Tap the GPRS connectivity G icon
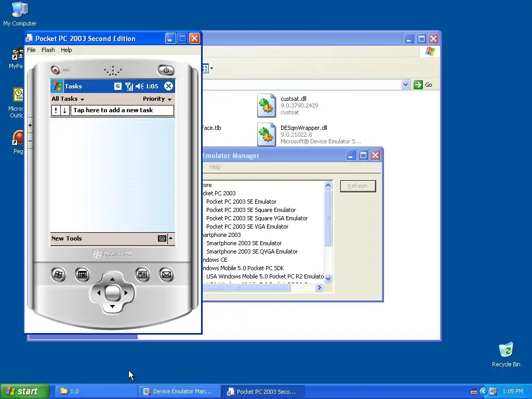This screenshot has height=399, width=532. (118, 86)
